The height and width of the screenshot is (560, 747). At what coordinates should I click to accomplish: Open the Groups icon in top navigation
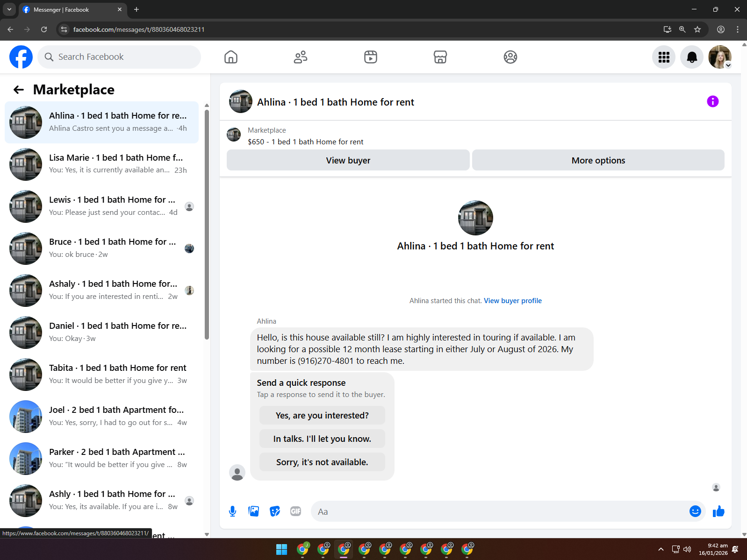click(x=510, y=57)
